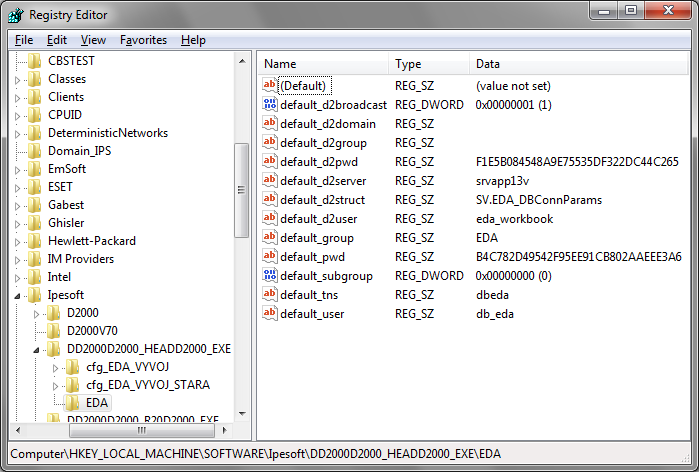Click the Hewlett-Packard folder icon
This screenshot has width=699, height=472.
point(35,241)
